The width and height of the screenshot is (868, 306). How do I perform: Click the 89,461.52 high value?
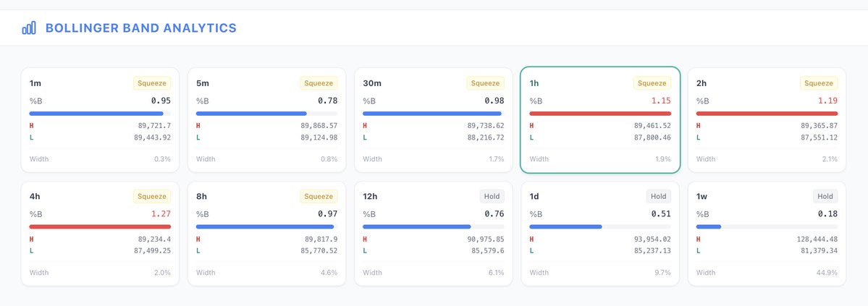click(x=652, y=126)
